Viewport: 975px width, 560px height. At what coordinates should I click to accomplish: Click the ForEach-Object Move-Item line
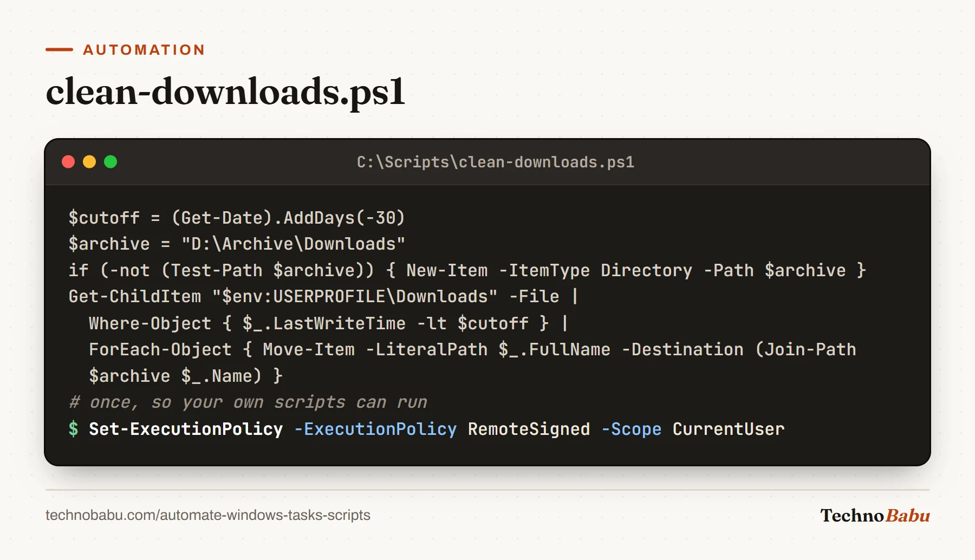pos(472,349)
